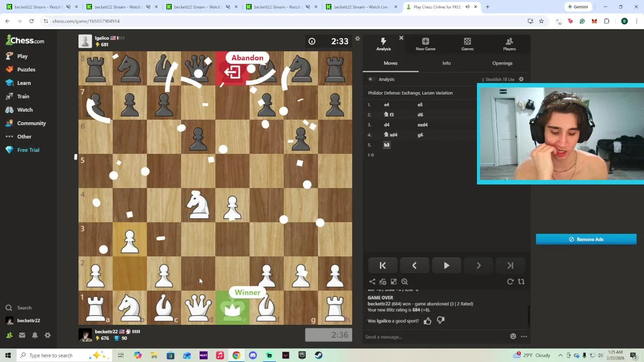Select move exd4 in the move list

point(422,125)
